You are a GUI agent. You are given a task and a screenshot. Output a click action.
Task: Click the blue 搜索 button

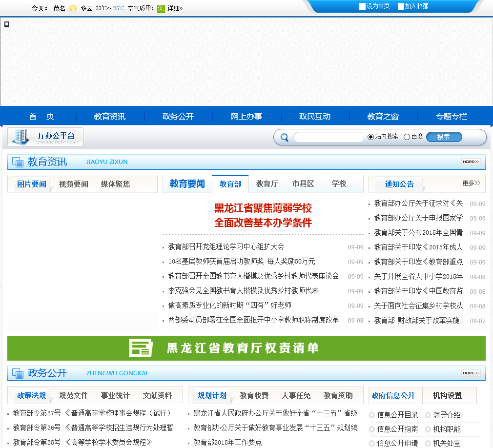(x=444, y=137)
